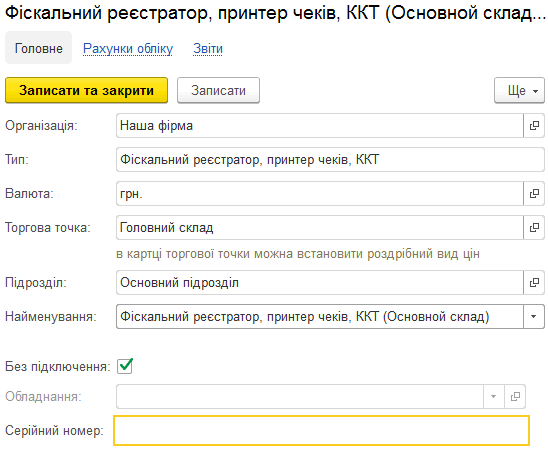This screenshot has width=548, height=450.
Task: Switch to the Рахунки обліку tab
Action: pos(128,49)
